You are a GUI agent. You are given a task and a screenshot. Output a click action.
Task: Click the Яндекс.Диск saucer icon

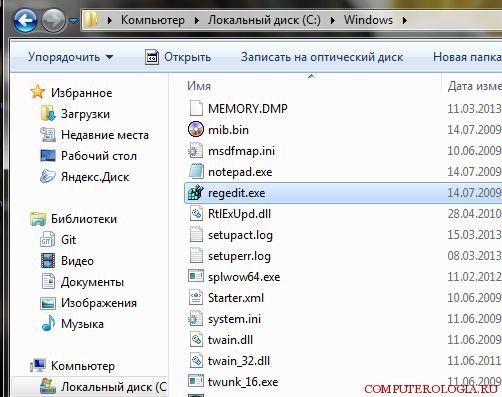48,176
